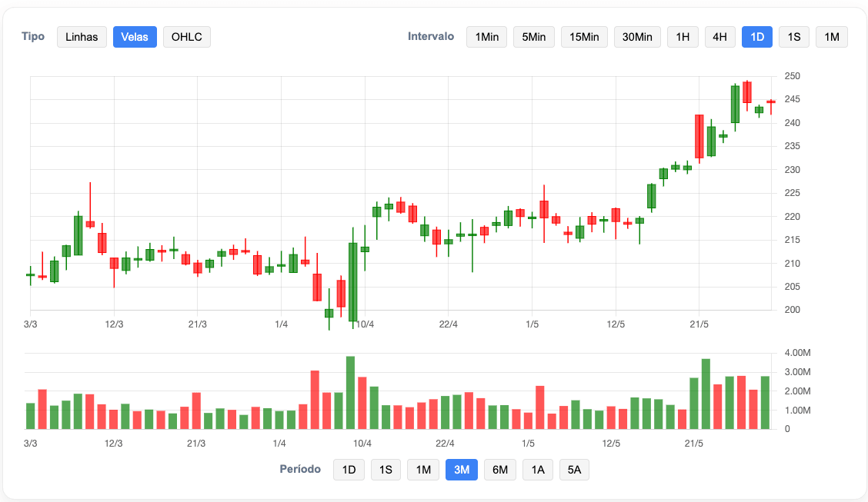Screen dimensions: 868x502
Task: Set candle interval to 1H
Action: click(683, 37)
